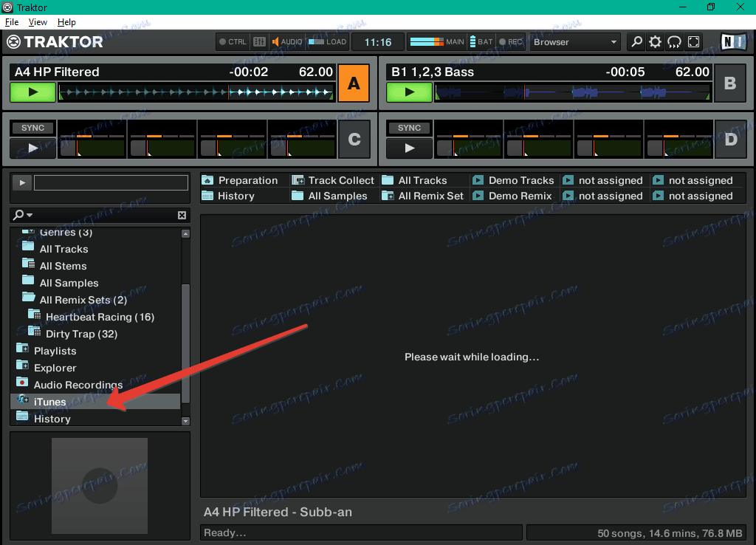Open Preferences gear icon
This screenshot has width=756, height=545.
[x=655, y=42]
